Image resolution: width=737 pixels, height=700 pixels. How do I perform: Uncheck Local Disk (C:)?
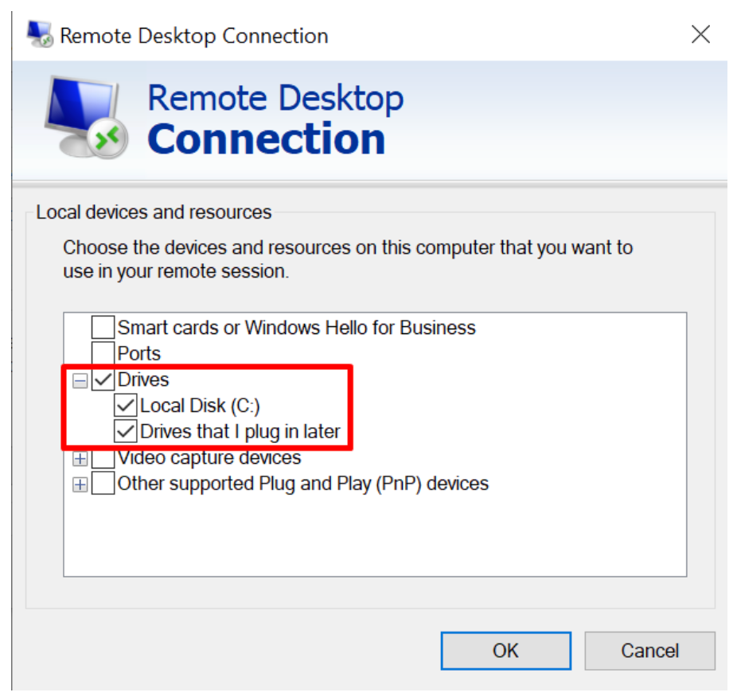[x=125, y=405]
